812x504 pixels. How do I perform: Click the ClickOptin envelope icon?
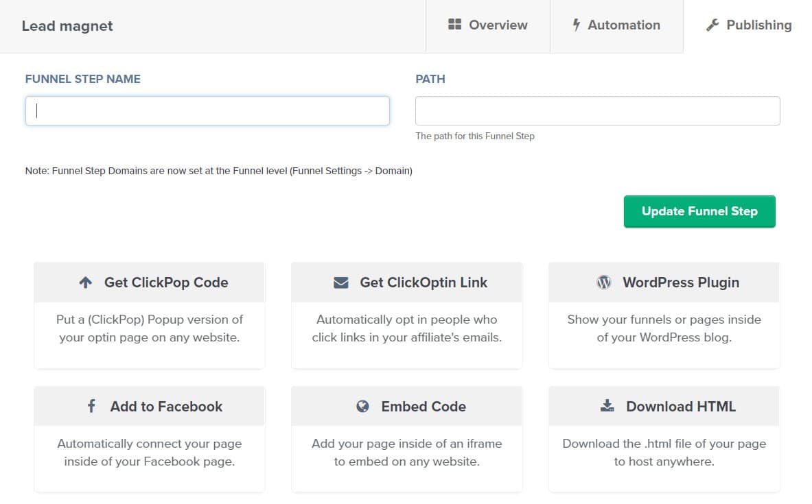[x=340, y=283]
